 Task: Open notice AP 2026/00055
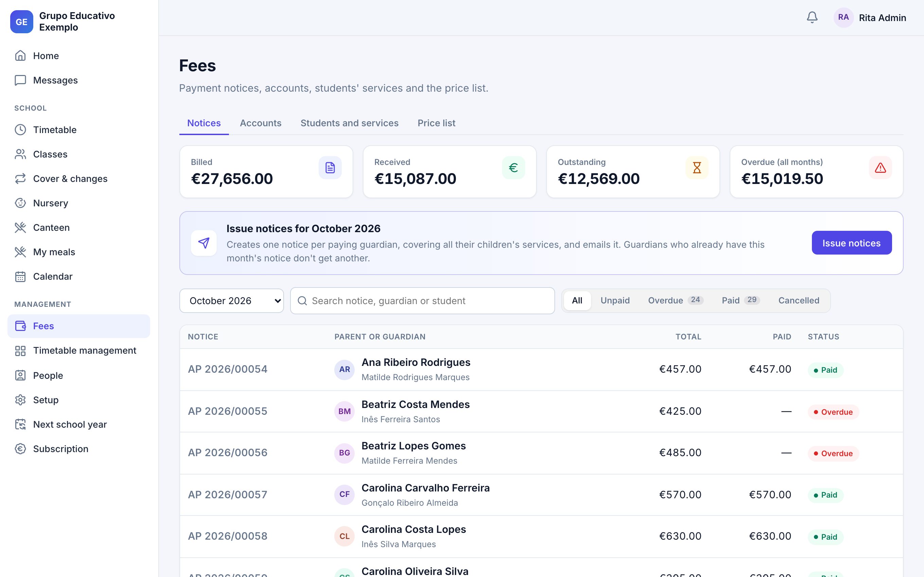coord(228,411)
